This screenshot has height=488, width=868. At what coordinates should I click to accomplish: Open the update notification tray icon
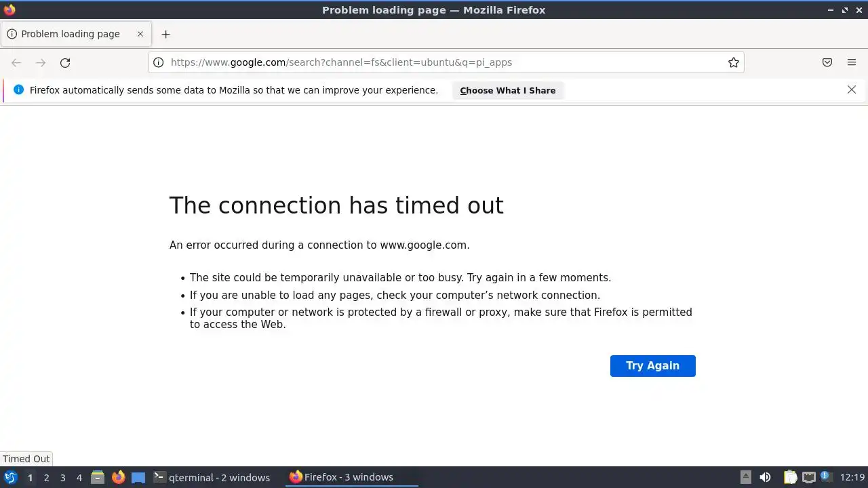click(826, 476)
